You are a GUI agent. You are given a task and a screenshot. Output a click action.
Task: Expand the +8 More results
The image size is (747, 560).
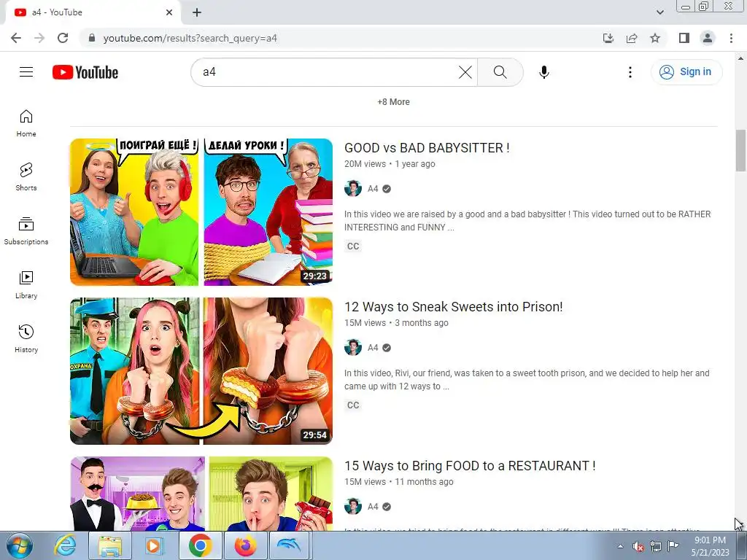pos(393,102)
